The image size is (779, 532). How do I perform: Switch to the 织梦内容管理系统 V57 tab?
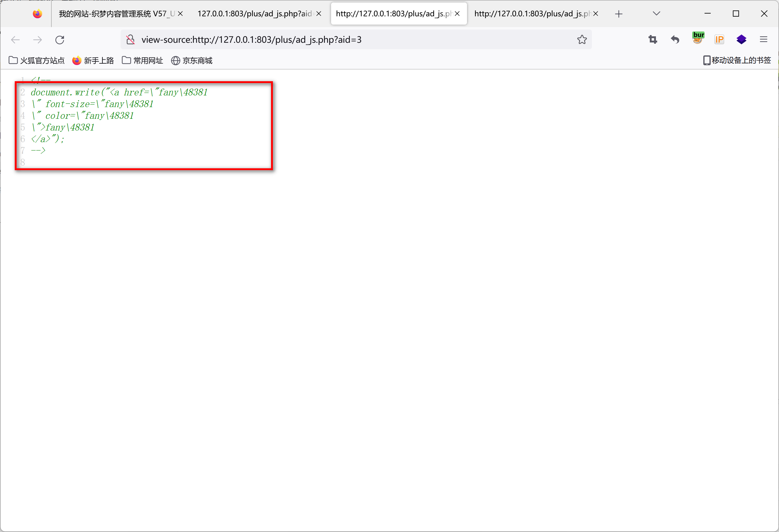[117, 14]
